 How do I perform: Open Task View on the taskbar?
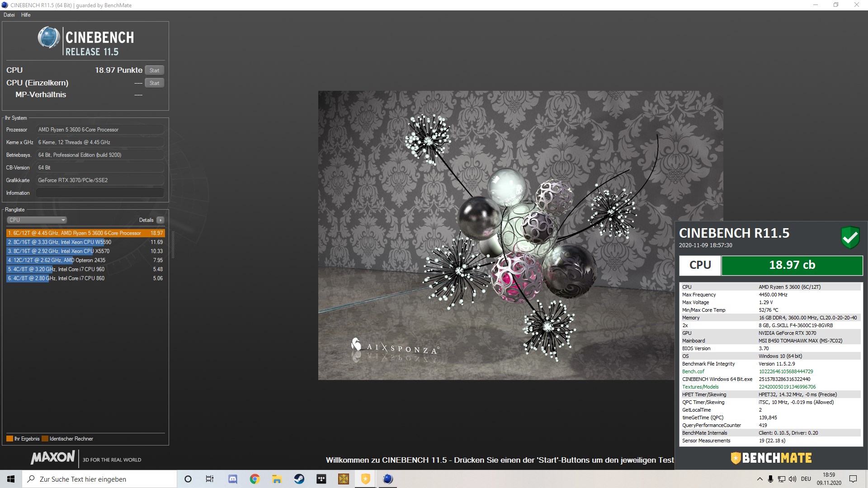click(210, 479)
